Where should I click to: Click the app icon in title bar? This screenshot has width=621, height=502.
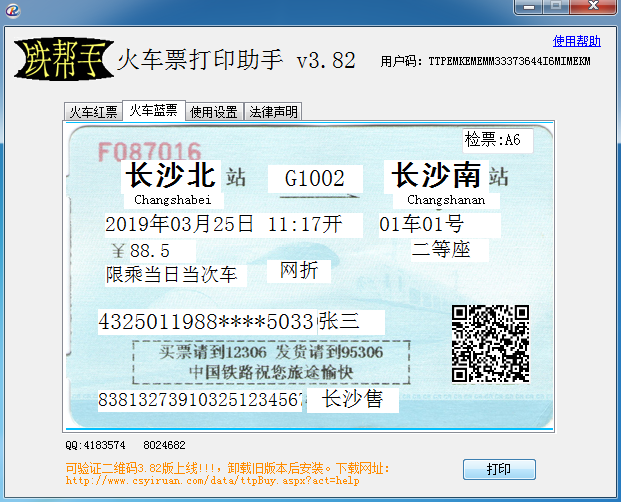point(13,10)
